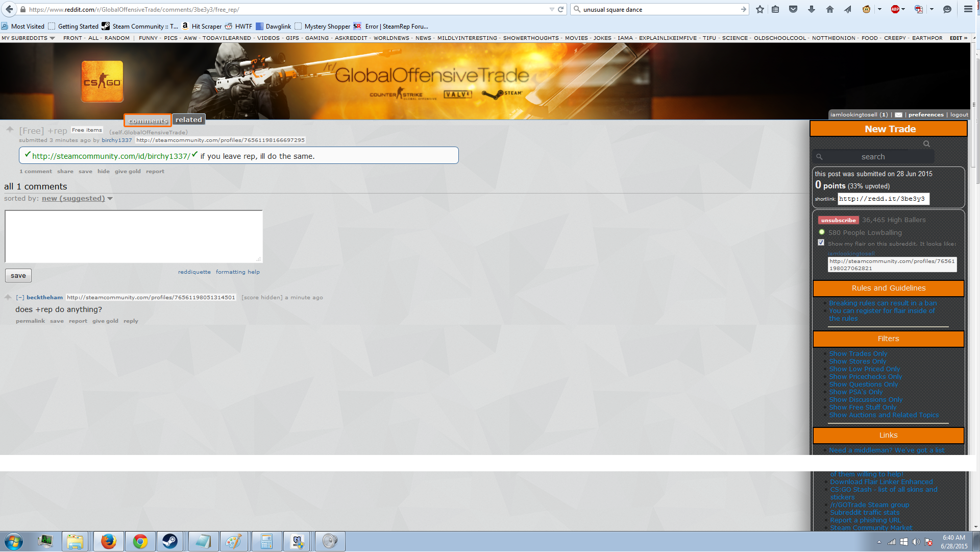Click the Show Trades Only filter link
Image resolution: width=980 pixels, height=552 pixels.
[857, 354]
